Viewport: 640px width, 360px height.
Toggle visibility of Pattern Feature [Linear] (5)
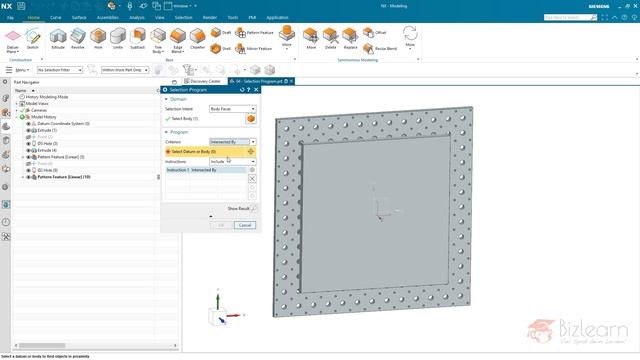point(29,157)
